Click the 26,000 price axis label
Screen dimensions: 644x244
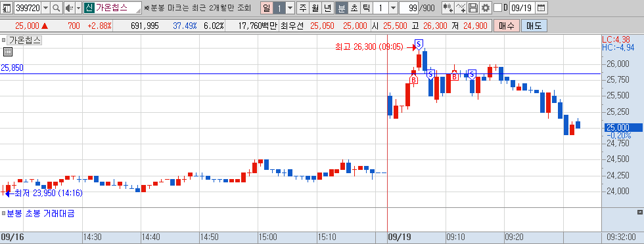(x=618, y=64)
